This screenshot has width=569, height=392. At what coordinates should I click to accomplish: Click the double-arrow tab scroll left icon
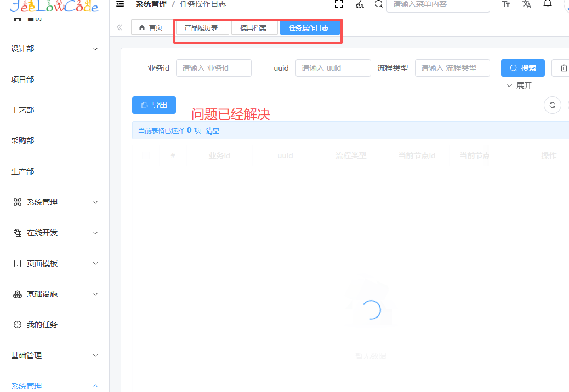point(120,27)
